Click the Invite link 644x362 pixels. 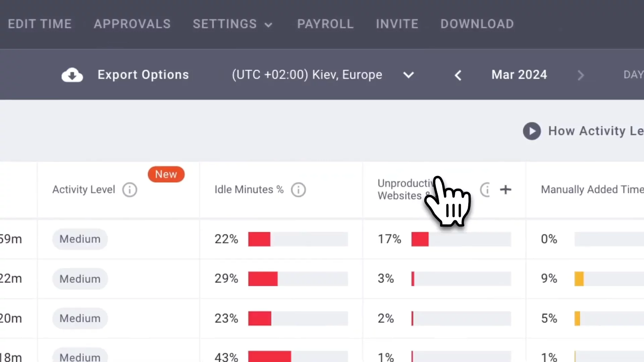(397, 24)
